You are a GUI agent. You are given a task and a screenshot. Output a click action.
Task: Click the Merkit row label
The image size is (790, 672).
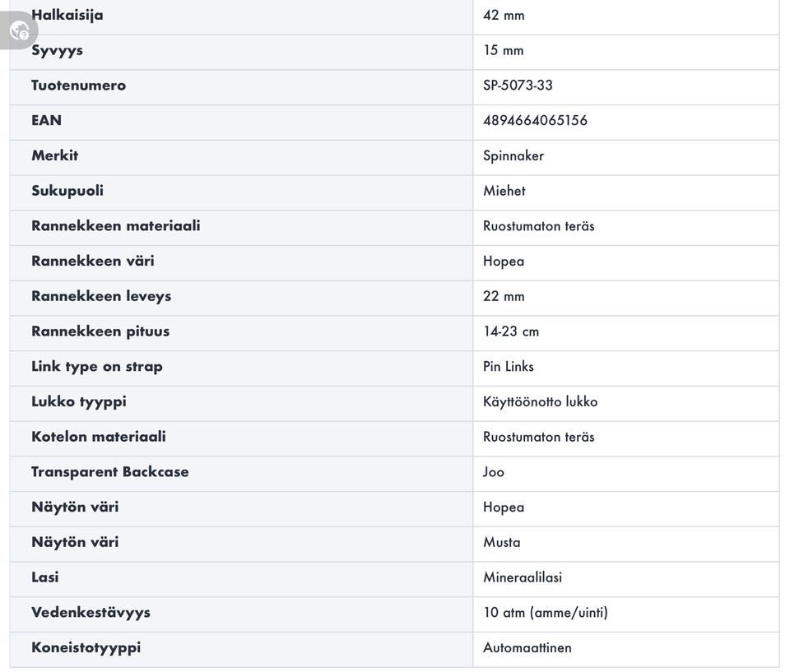pyautogui.click(x=54, y=155)
